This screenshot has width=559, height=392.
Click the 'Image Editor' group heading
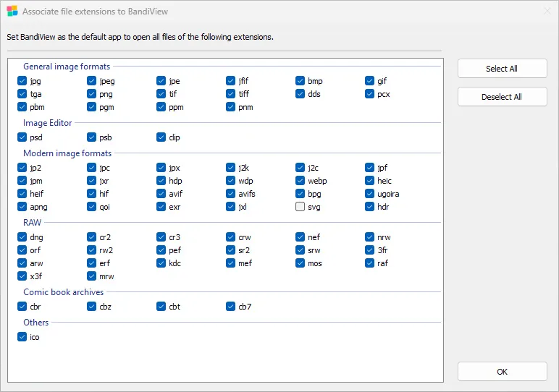[47, 123]
